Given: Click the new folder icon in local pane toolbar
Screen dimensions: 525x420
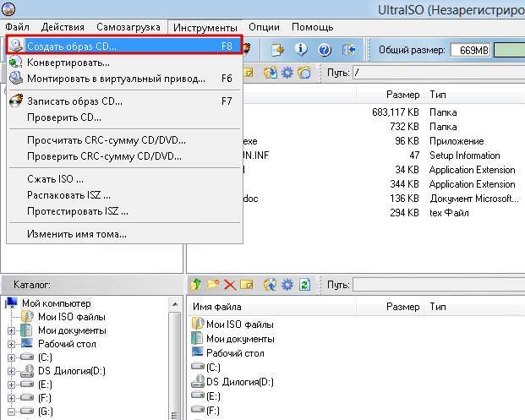Looking at the screenshot, I should click(x=213, y=285).
